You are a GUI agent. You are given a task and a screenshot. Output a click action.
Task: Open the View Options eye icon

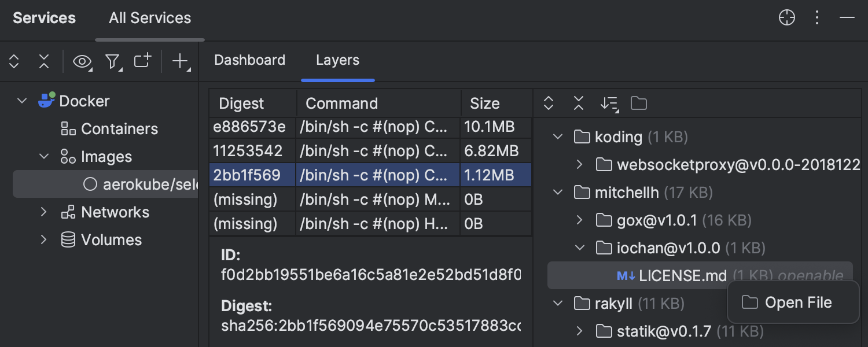point(82,61)
